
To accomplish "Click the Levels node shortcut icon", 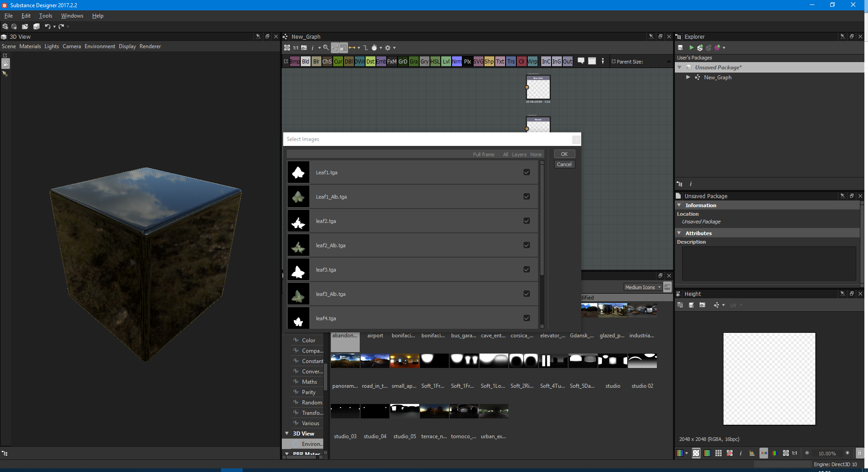I will (446, 62).
